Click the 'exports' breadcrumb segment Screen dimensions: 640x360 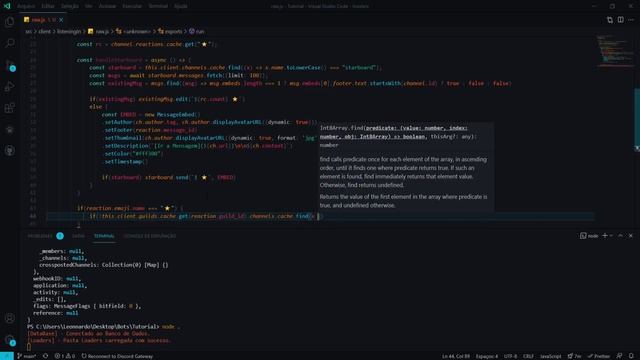170,31
